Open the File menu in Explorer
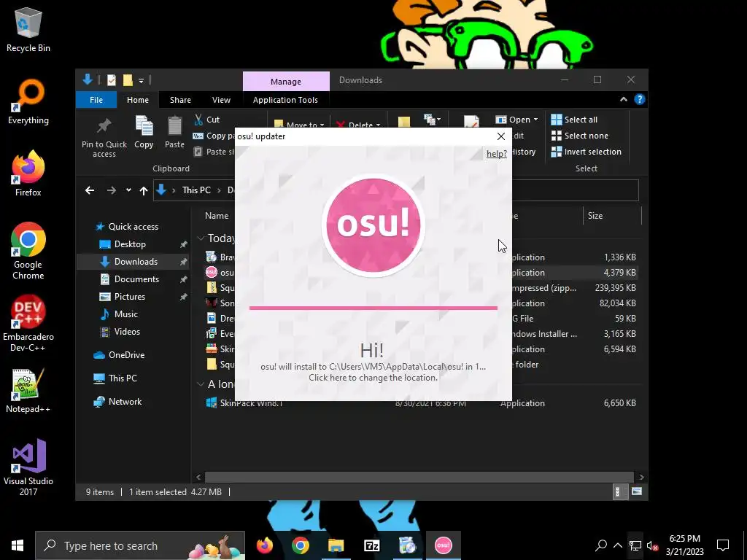The width and height of the screenshot is (747, 560). pos(96,99)
